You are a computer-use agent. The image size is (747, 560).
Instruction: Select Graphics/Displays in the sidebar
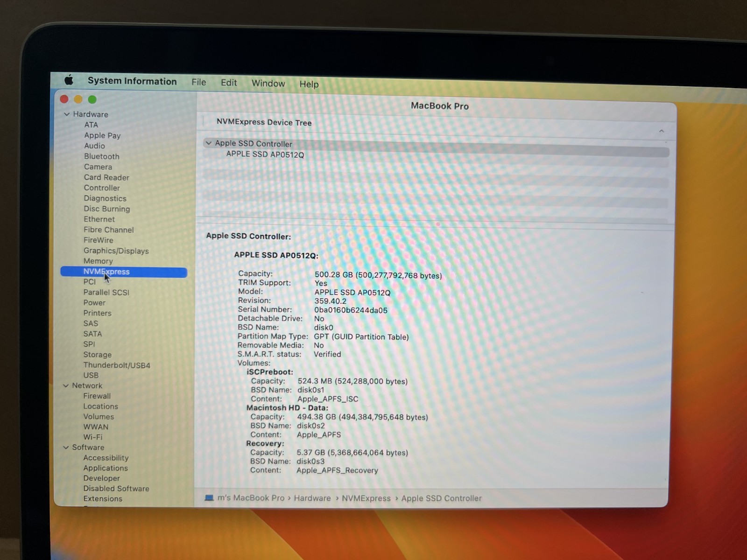pos(116,251)
